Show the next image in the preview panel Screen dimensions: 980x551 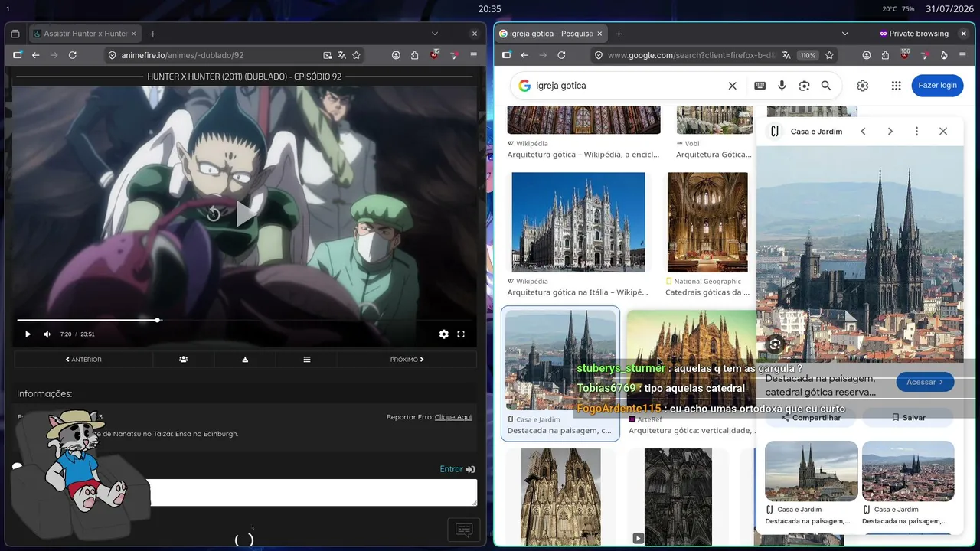pos(890,132)
